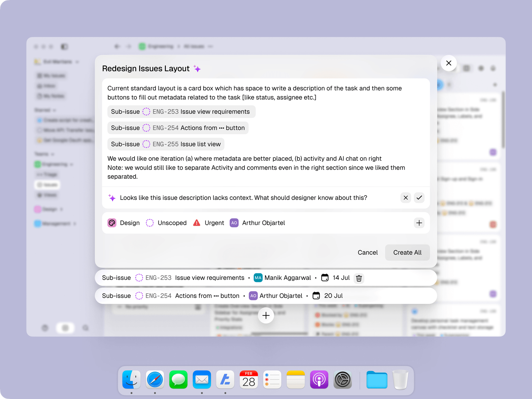Screen dimensions: 532x399
Task: Open Podcasts app in the dock
Action: (x=319, y=380)
